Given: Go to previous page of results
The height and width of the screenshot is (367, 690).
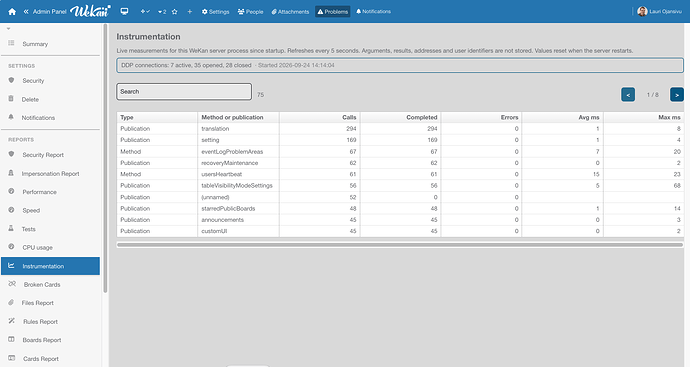Looking at the screenshot, I should (x=628, y=95).
